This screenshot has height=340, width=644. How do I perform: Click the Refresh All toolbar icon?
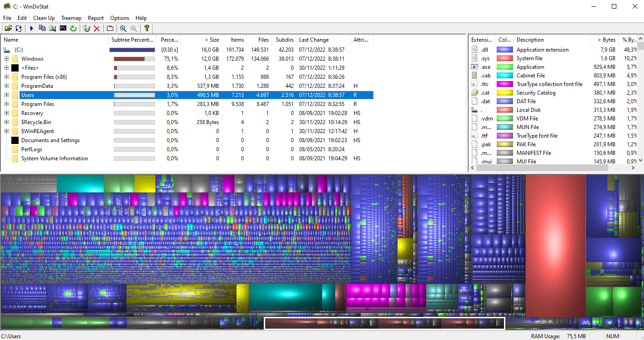[x=19, y=28]
